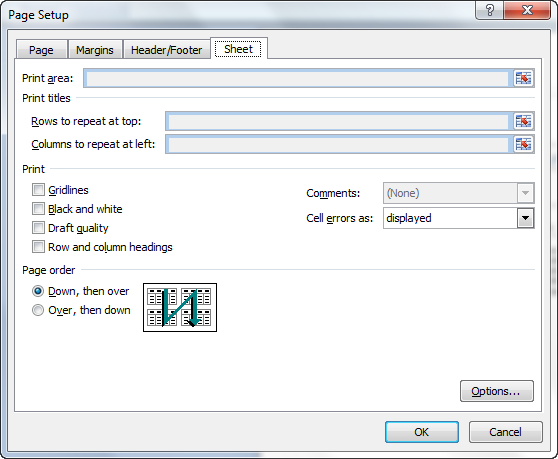Click Rows to repeat collapse-dialog icon
Screen dimensions: 558x459
(523, 121)
